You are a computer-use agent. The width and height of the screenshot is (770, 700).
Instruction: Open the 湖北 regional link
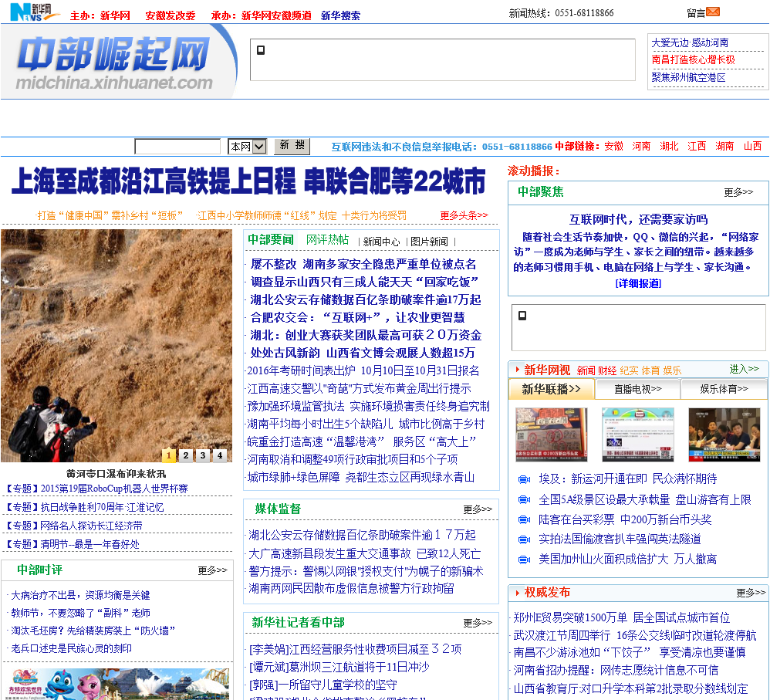tap(670, 146)
